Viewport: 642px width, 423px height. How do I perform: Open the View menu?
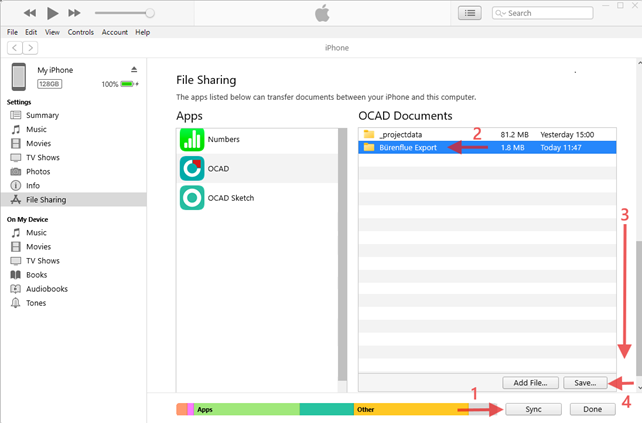click(52, 32)
